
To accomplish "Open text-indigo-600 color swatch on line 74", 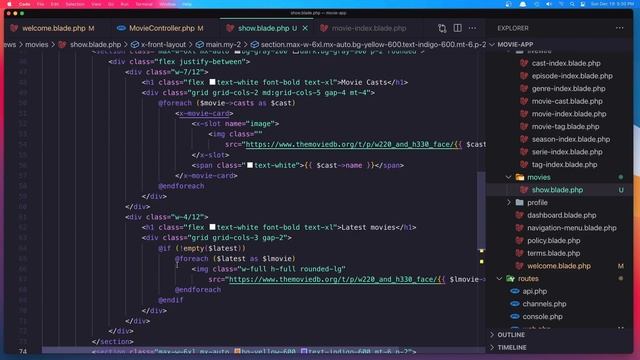I will pyautogui.click(x=304, y=351).
